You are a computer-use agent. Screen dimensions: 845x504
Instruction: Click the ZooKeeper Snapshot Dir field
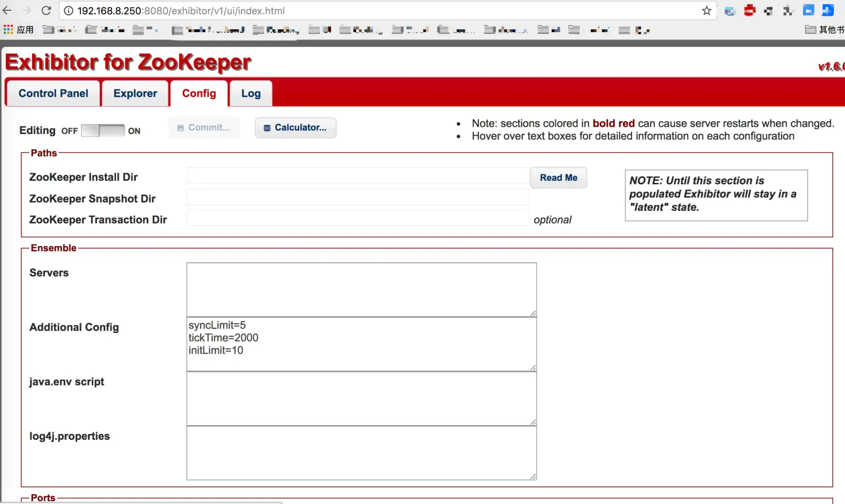click(x=358, y=197)
